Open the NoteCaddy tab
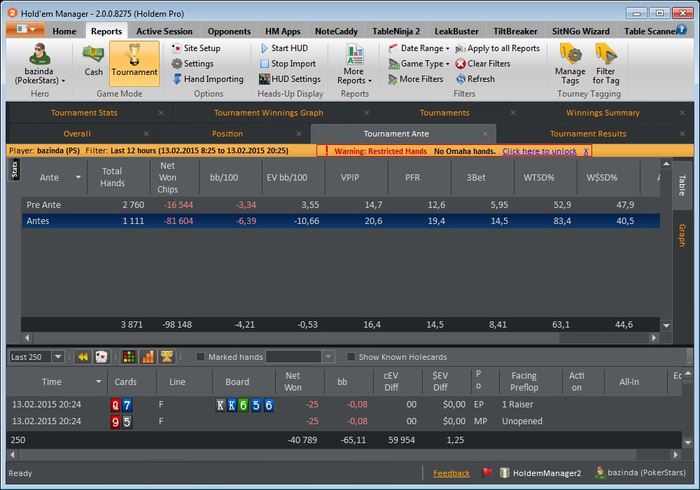This screenshot has height=490, width=700. [x=336, y=31]
